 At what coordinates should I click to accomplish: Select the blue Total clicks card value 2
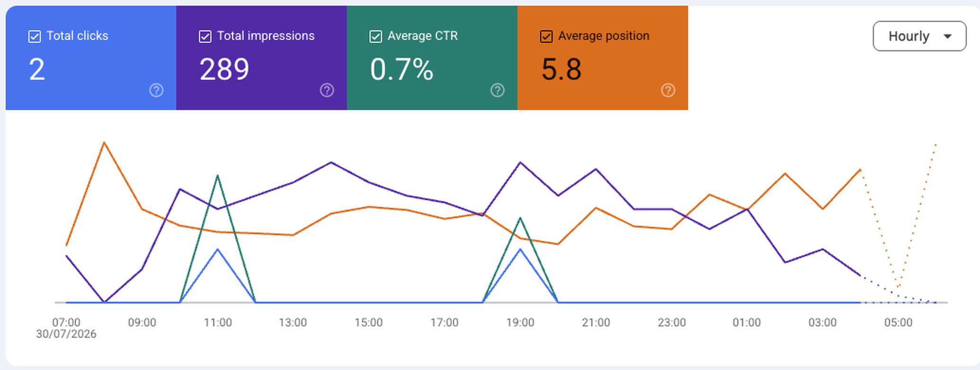coord(37,69)
